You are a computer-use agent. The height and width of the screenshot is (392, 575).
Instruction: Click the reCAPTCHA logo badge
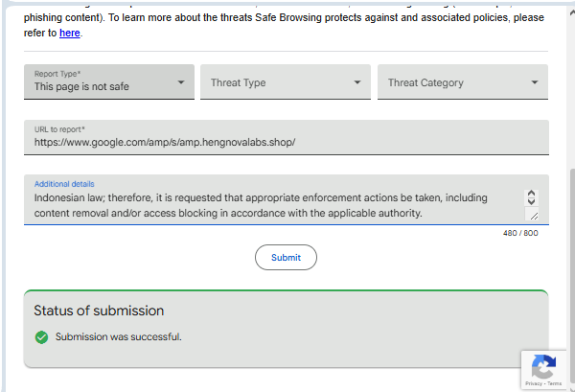click(543, 366)
